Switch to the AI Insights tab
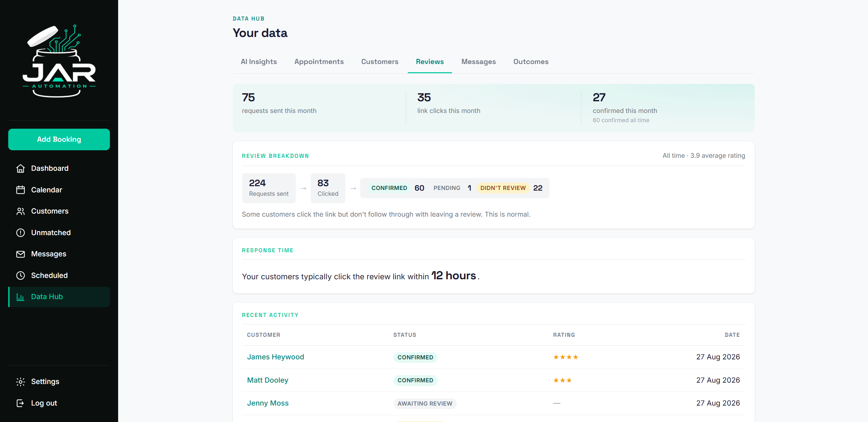The height and width of the screenshot is (422, 868). pos(259,62)
